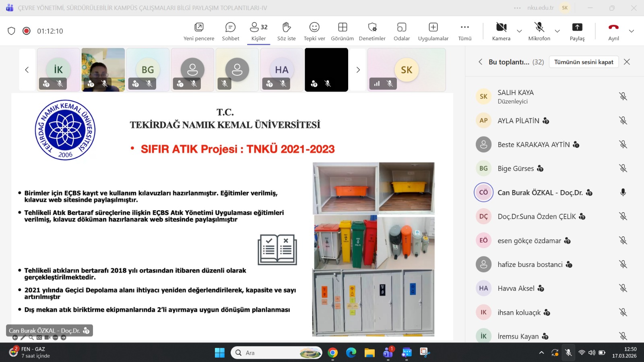Viewport: 644px width, 362px height.
Task: Click the Can Burak ÖZKAL presenter label
Action: tap(49, 331)
